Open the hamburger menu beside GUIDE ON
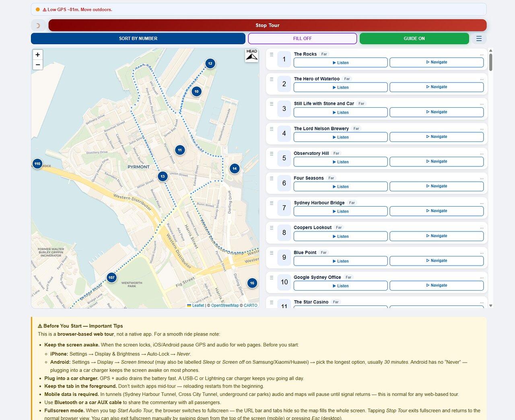This screenshot has height=420, width=515. click(479, 39)
